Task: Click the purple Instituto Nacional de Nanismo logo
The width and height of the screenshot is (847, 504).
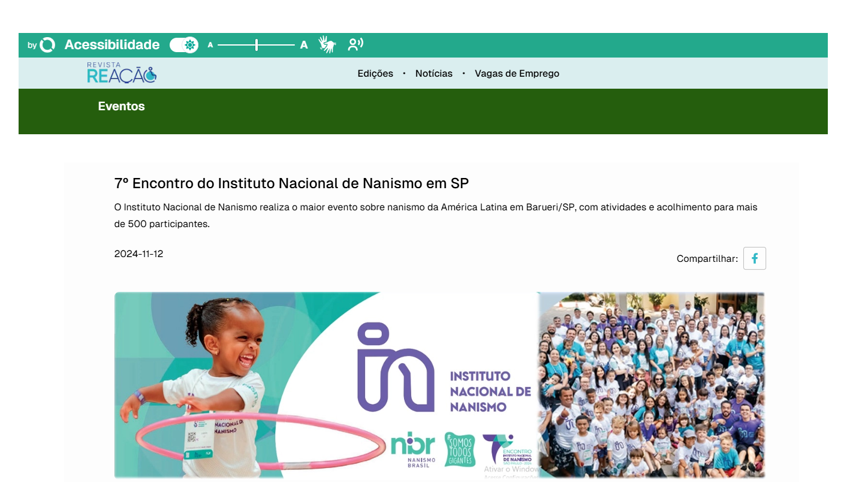Action: pos(396,367)
